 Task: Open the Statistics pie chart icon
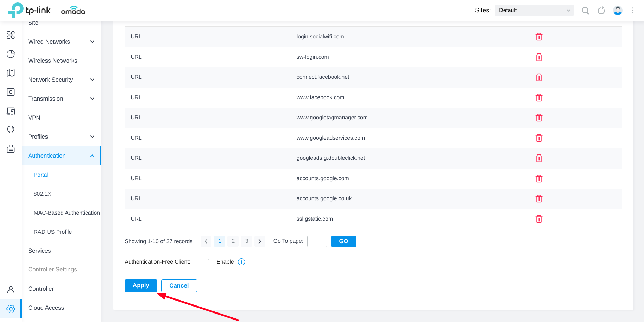coord(11,54)
